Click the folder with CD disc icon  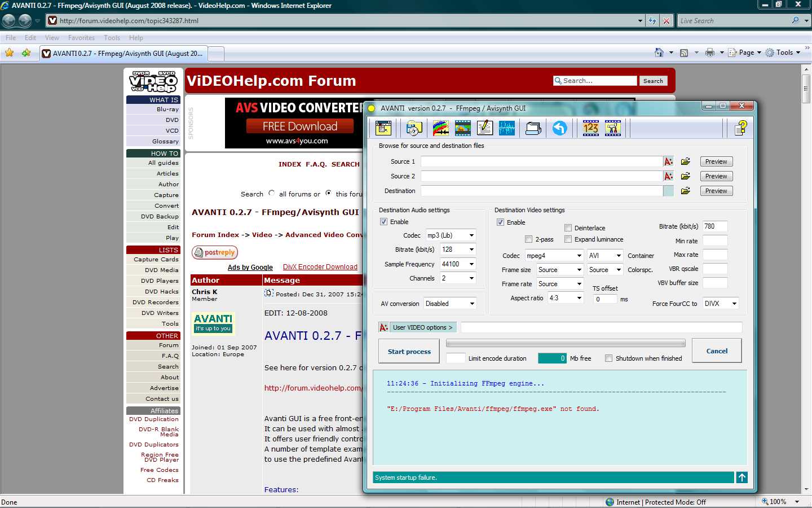pyautogui.click(x=414, y=128)
